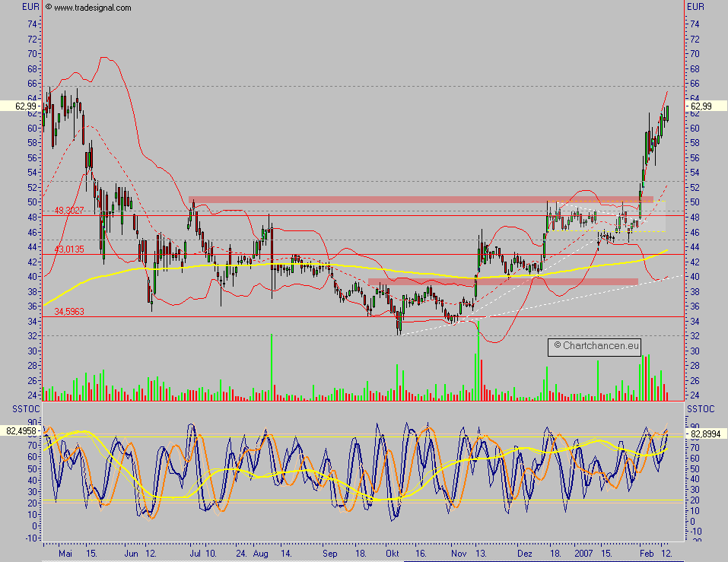Click the Mai month label on timeline
The width and height of the screenshot is (728, 562).
pos(65,554)
